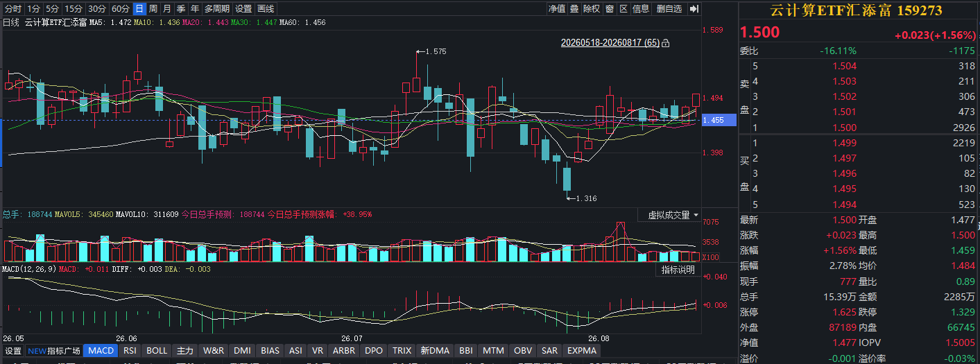Click the 20260518-20260817 date range link
This screenshot has width=980, height=364.
point(610,43)
